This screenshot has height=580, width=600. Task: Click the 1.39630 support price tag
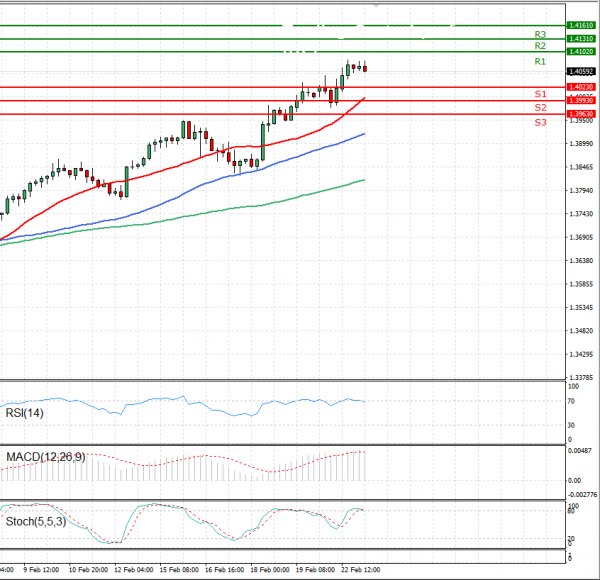(x=581, y=114)
